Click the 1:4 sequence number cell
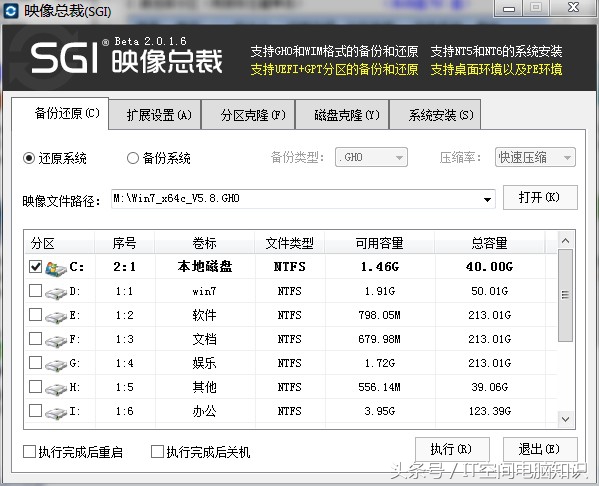This screenshot has width=599, height=486. click(125, 363)
